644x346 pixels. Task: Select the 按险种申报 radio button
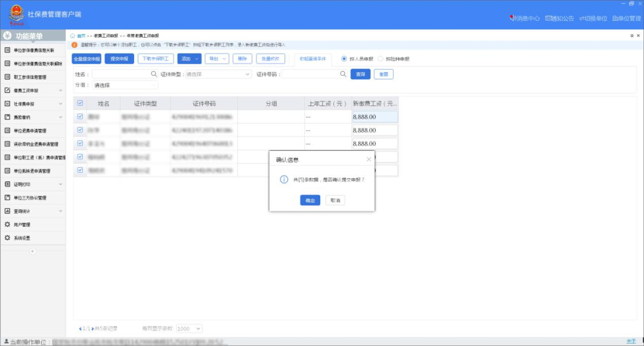[380, 59]
